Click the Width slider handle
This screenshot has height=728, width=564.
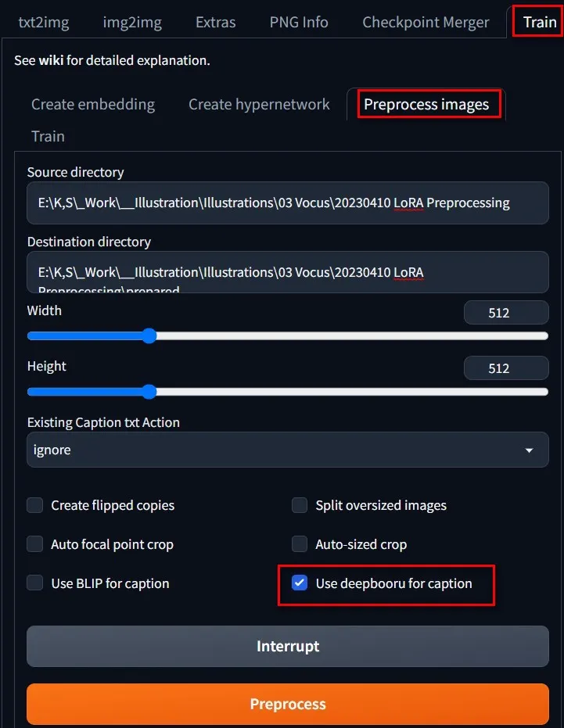pyautogui.click(x=149, y=336)
